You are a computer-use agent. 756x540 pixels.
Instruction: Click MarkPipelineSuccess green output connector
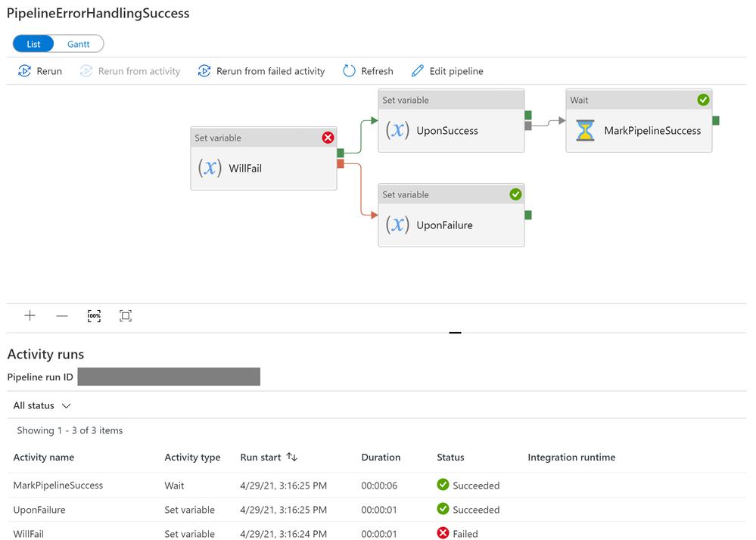715,120
